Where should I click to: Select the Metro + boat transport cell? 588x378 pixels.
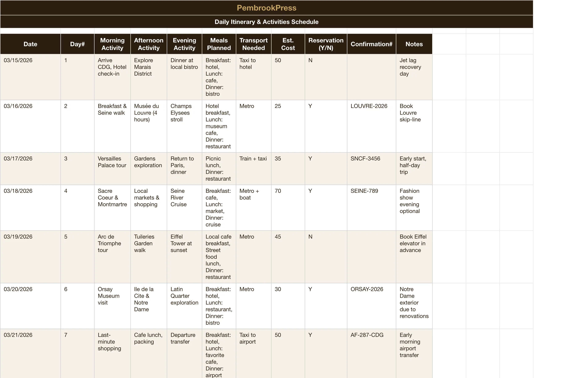(253, 208)
